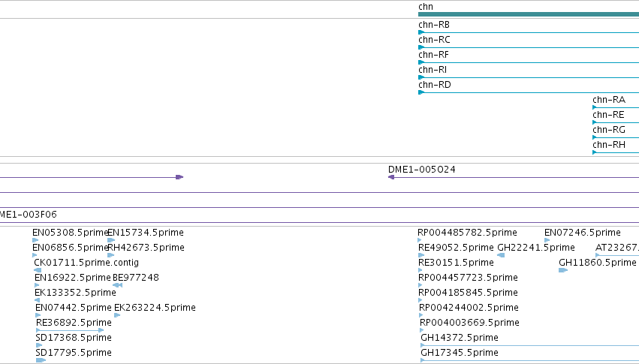Image resolution: width=639 pixels, height=364 pixels.
Task: Select the chn-RD transcript line
Action: click(529, 92)
